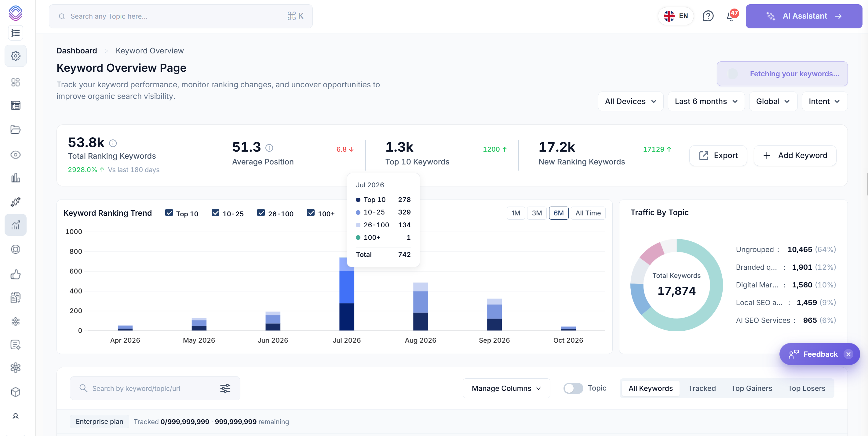The image size is (868, 436).
Task: Expand the Intent filter dropdown
Action: [824, 101]
